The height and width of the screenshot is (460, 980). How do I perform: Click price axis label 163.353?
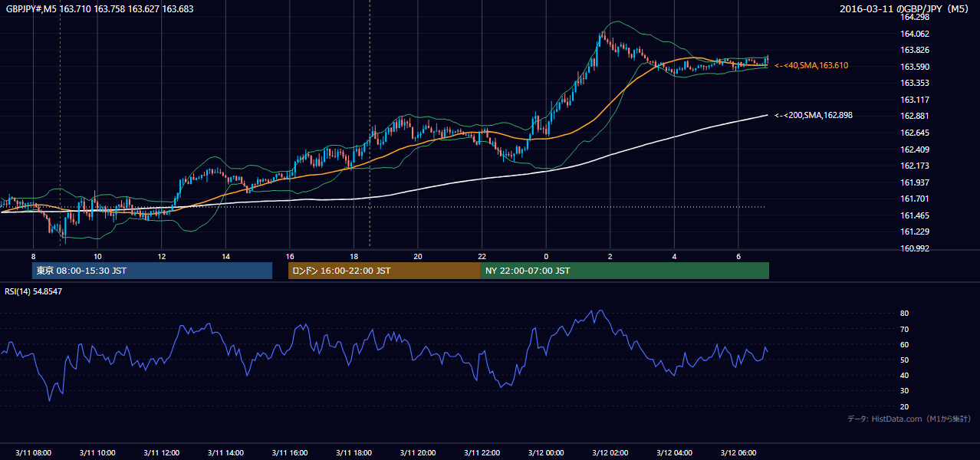point(915,83)
